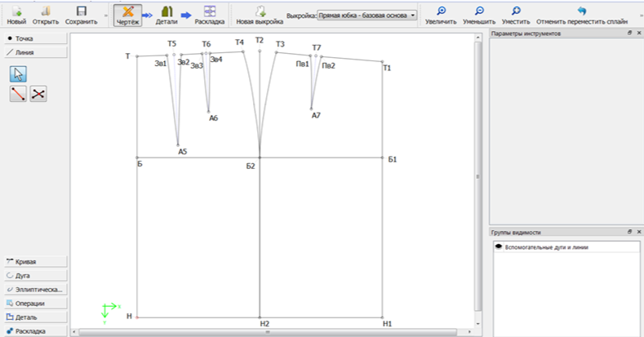
Task: Open a file with Открыть
Action: tap(46, 16)
